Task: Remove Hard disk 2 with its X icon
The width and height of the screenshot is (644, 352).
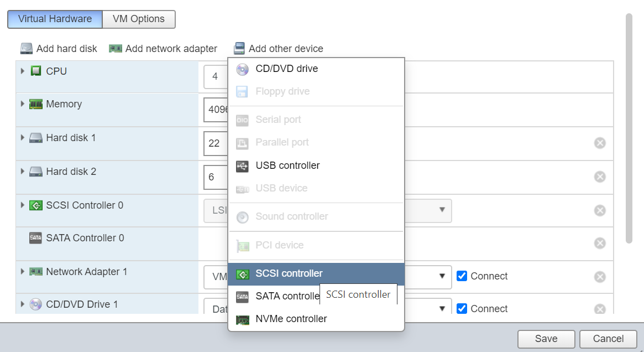Action: click(x=600, y=177)
